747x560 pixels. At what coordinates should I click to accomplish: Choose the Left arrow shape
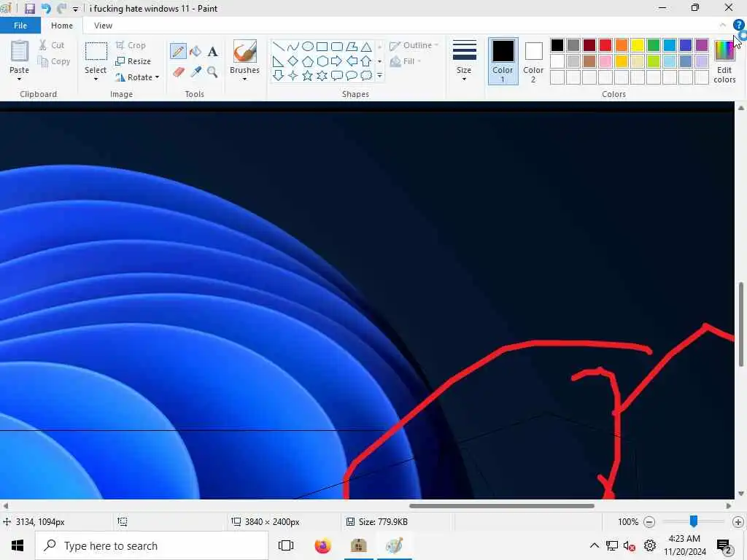[352, 61]
